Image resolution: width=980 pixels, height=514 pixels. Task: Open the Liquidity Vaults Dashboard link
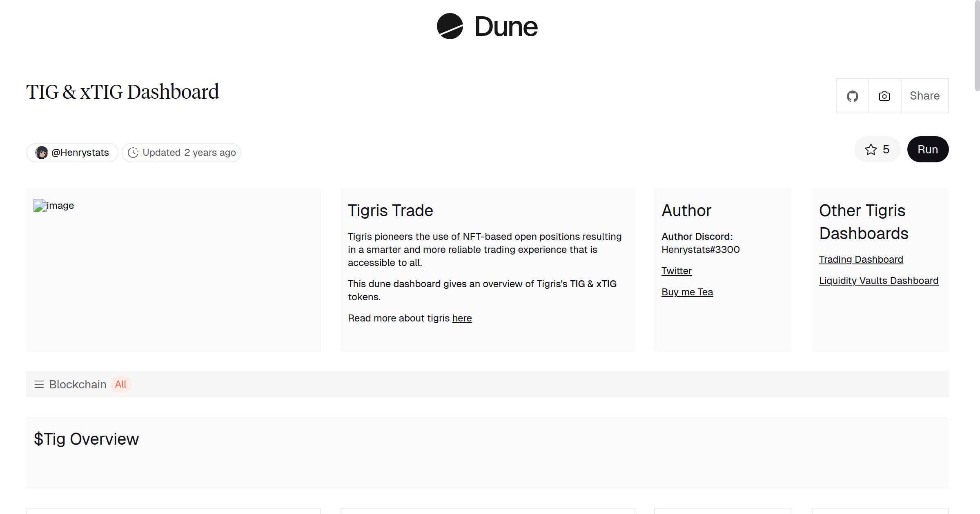(878, 280)
